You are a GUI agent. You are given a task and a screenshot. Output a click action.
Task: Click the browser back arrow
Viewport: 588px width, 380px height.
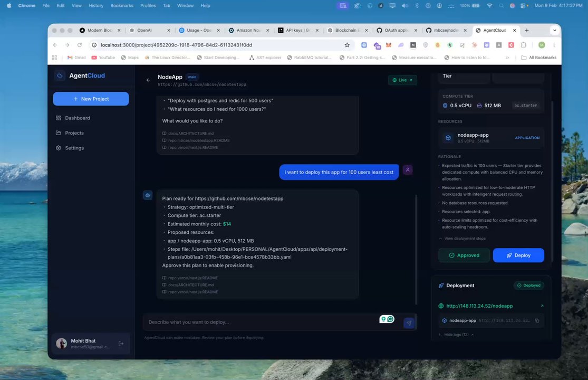(x=55, y=45)
